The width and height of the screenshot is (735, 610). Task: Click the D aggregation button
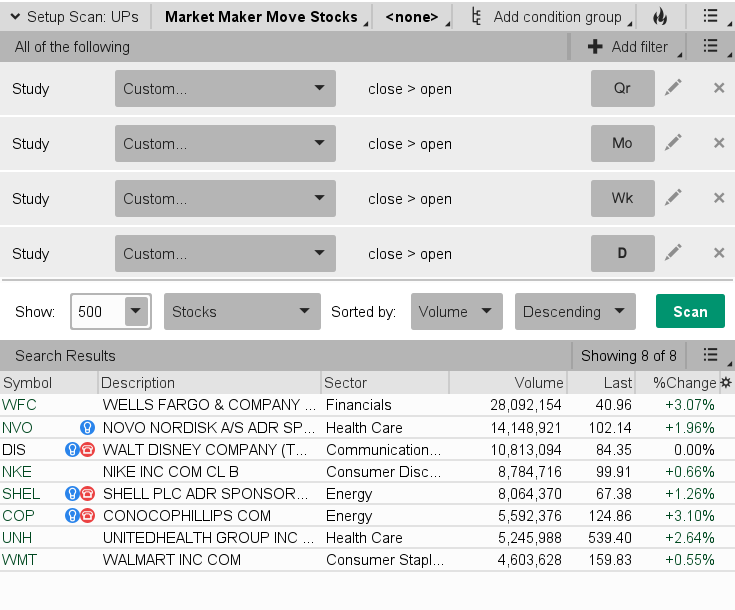pos(622,254)
